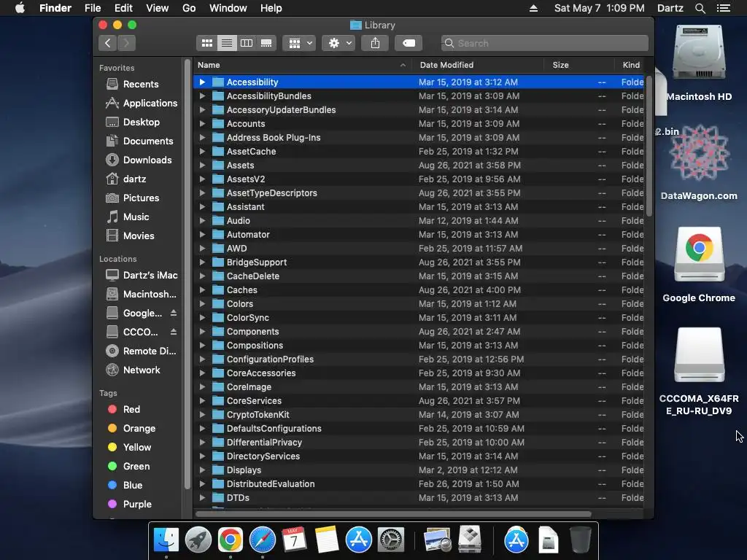Open the group-by arrangement dropdown

coord(299,43)
